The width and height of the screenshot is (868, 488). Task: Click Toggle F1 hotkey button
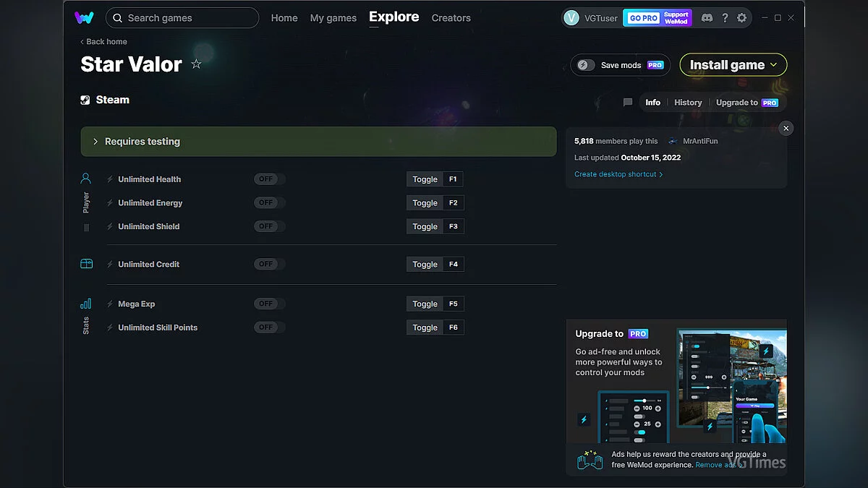pyautogui.click(x=435, y=179)
